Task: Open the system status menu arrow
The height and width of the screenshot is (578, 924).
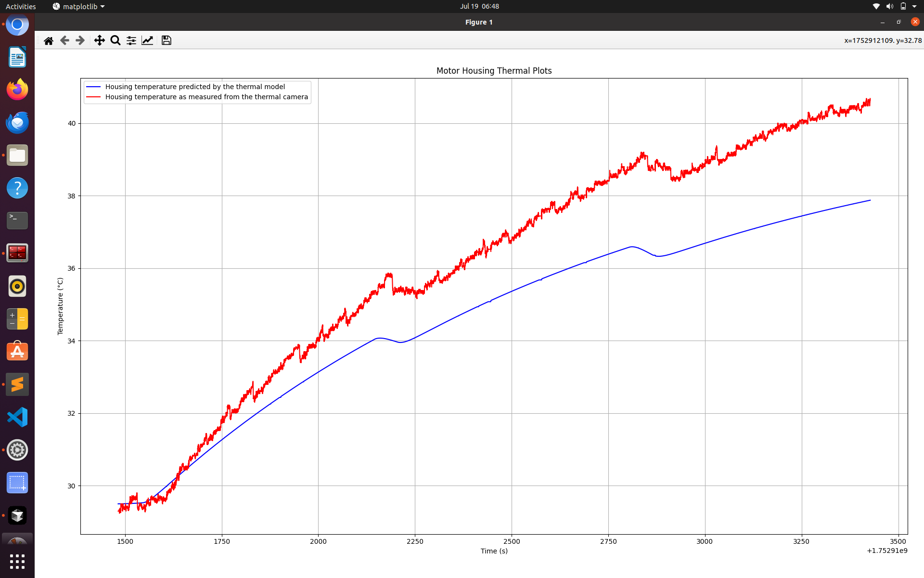Action: click(914, 6)
